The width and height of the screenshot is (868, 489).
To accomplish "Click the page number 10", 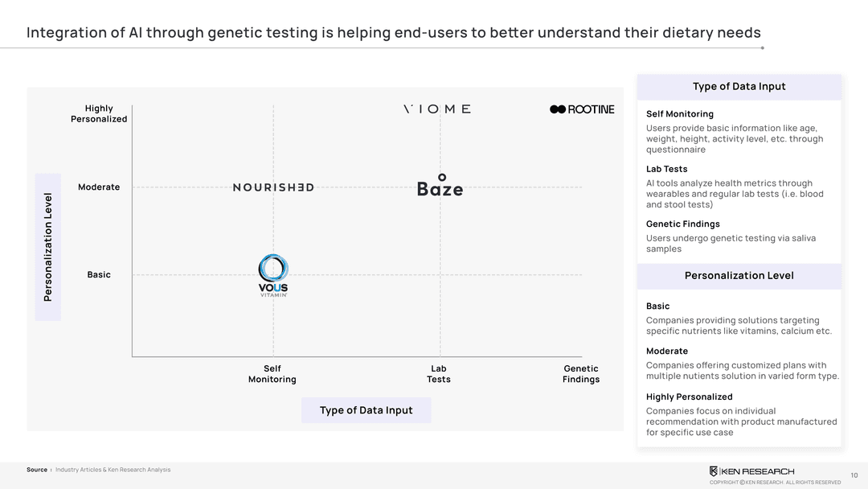I will coord(854,475).
